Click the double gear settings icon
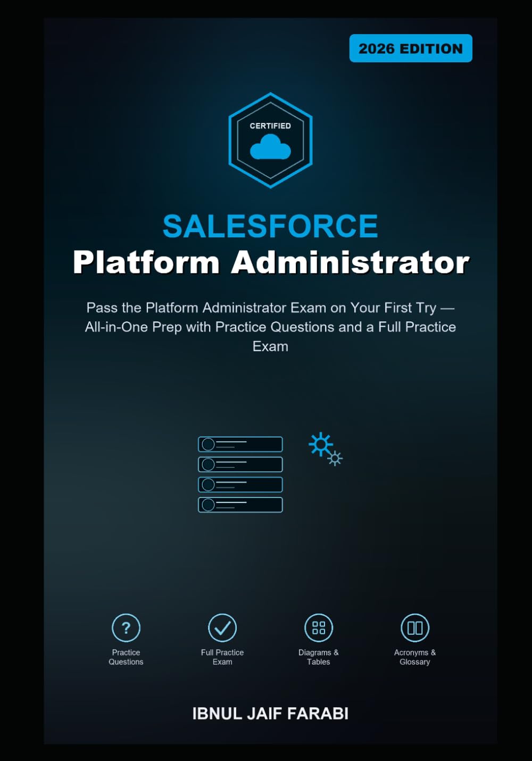 coord(326,449)
